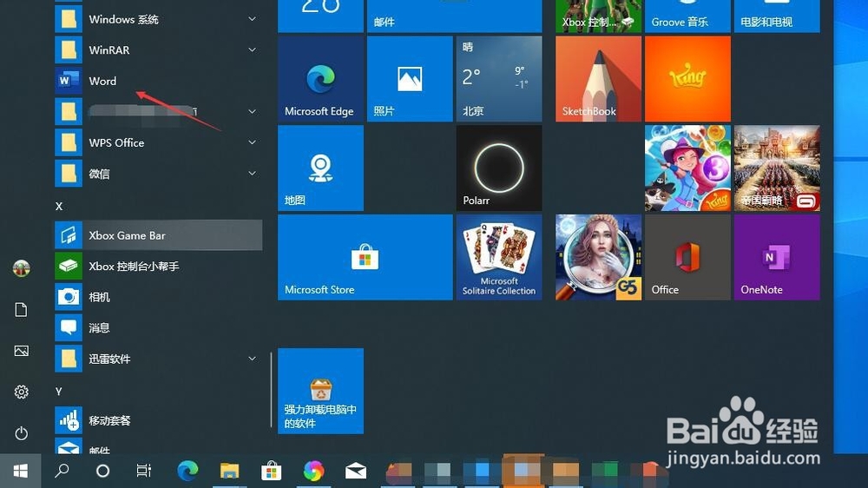The image size is (868, 488).
Task: Open Word from the app list
Action: coord(158,81)
